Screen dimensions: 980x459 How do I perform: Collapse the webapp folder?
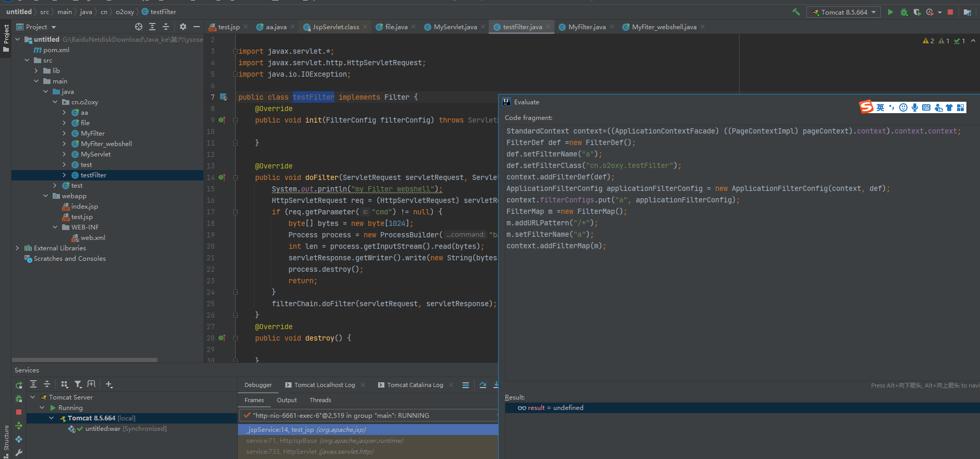45,196
